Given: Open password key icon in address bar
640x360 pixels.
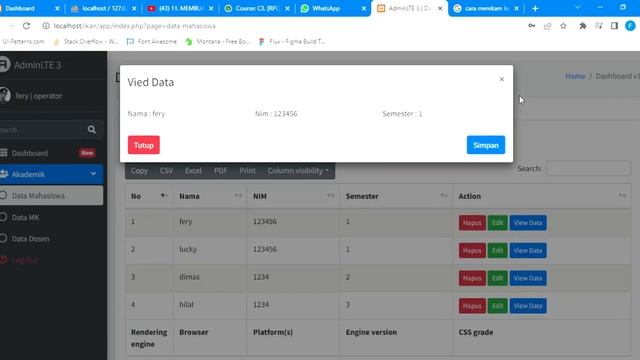Looking at the screenshot, I should tap(531, 26).
